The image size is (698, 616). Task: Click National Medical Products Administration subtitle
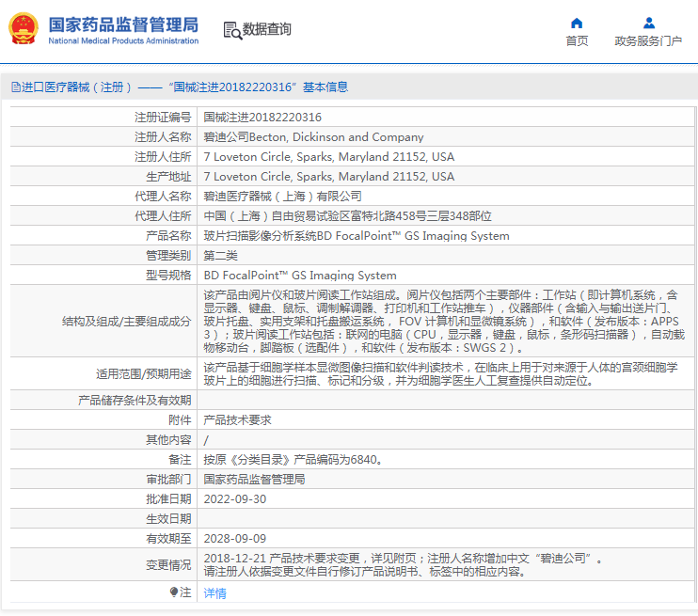[123, 41]
